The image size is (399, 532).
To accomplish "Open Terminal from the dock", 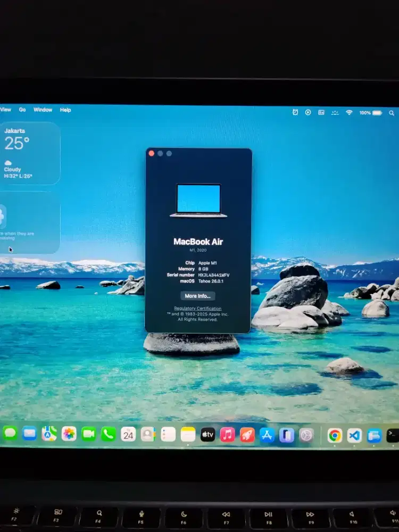I will pos(393,436).
